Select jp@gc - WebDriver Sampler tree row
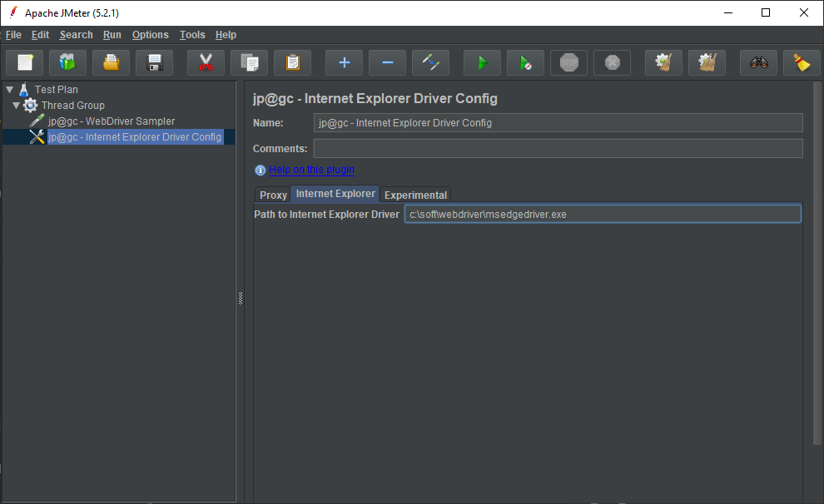 (112, 121)
